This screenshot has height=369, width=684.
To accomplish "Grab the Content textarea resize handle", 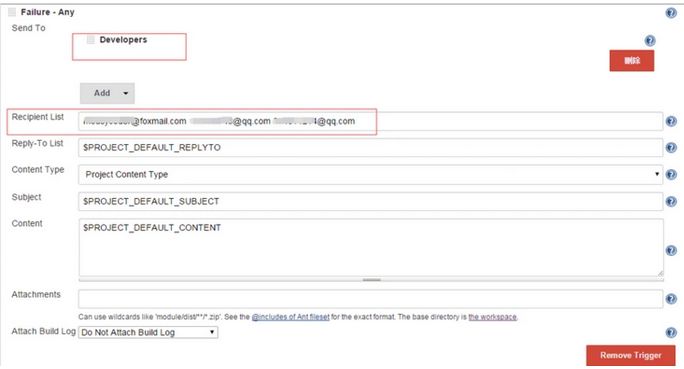I will 371,280.
